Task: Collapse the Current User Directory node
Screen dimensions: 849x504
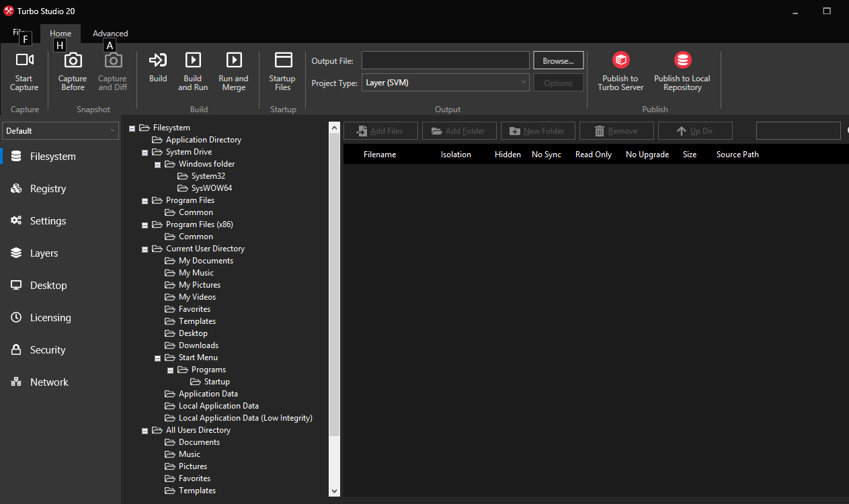Action: [145, 249]
